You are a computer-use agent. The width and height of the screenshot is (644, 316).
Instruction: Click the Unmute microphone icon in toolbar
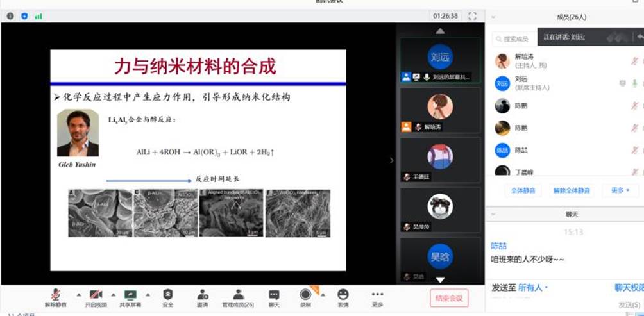pos(56,295)
